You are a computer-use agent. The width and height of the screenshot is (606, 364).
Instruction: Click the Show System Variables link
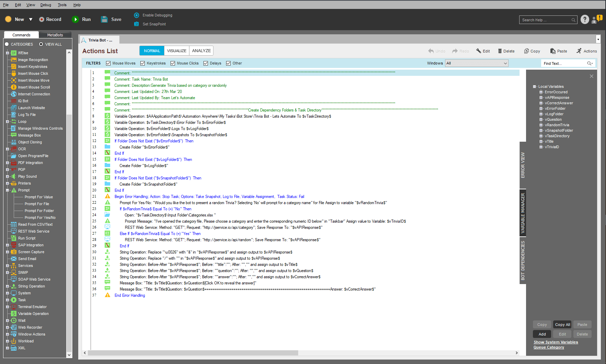pyautogui.click(x=556, y=342)
